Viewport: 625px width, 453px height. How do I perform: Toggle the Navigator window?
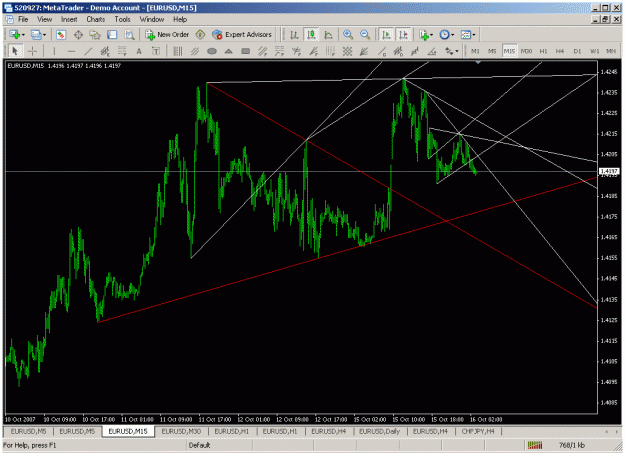coord(95,35)
